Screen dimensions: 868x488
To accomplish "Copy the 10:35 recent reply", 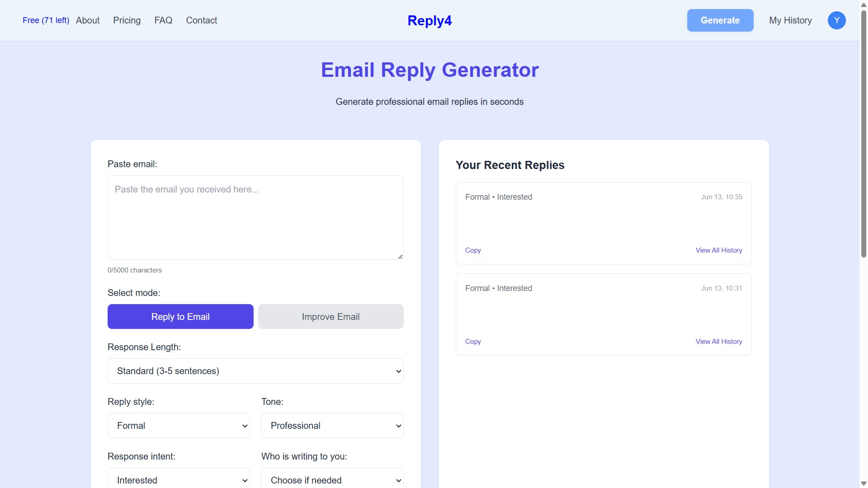I will pos(473,250).
